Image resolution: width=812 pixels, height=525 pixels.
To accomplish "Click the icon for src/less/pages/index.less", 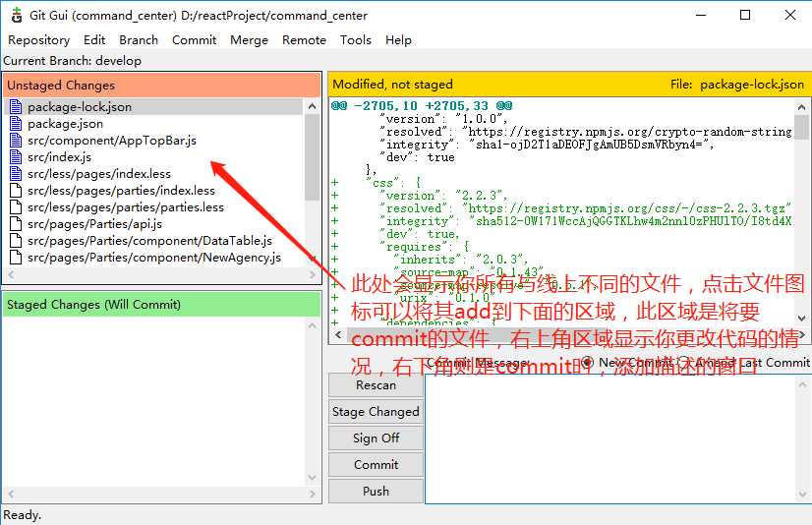I will 16,173.
